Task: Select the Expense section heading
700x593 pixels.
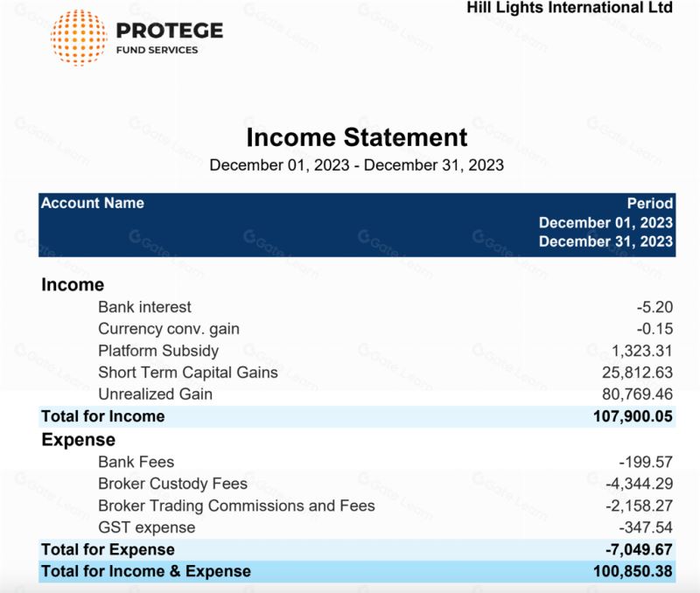Action: tap(78, 440)
